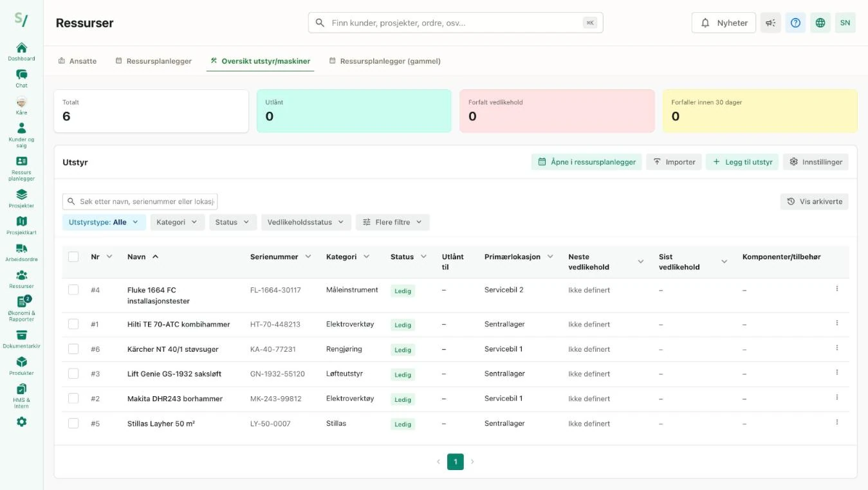Click the megaphone announcements icon
868x490 pixels.
click(770, 23)
